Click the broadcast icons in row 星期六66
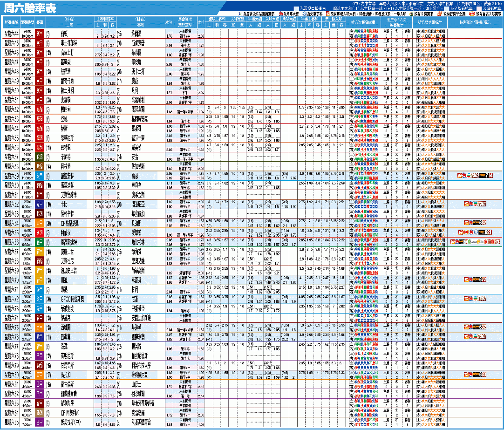504x430 pixels. 475,242
